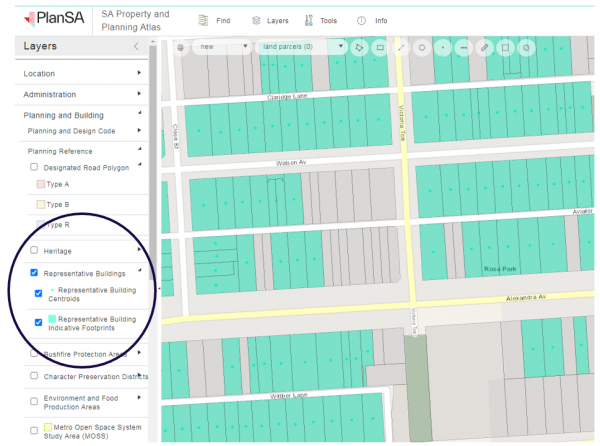
Task: Click the pink Type A color swatch
Action: click(40, 185)
